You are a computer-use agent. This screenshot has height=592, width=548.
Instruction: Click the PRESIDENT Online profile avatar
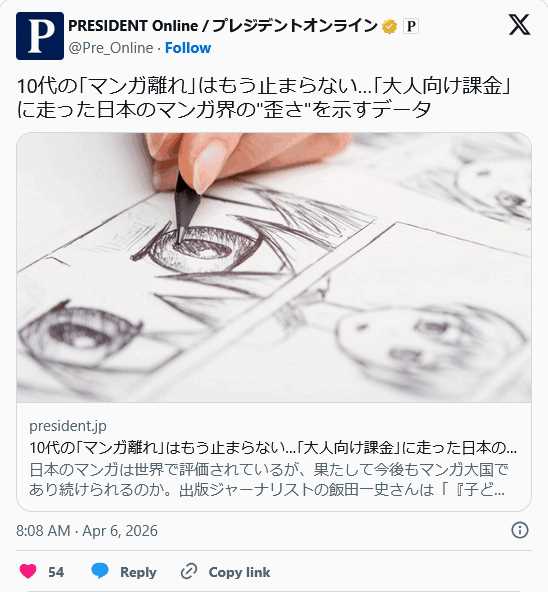click(x=40, y=36)
